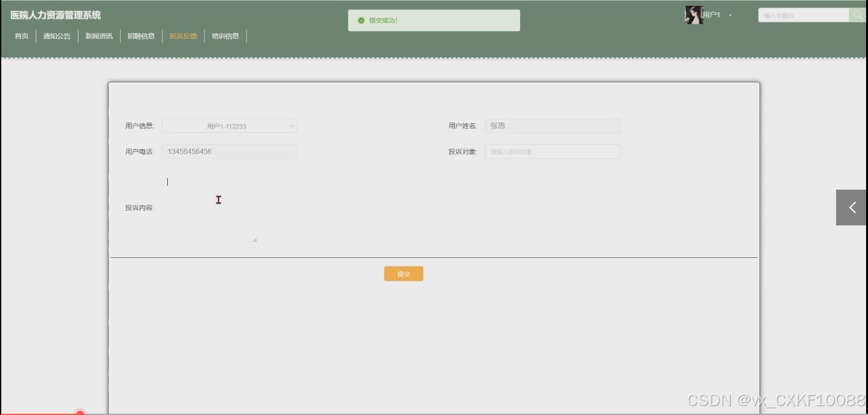
Task: Open 培训信息 menu item
Action: tap(225, 36)
